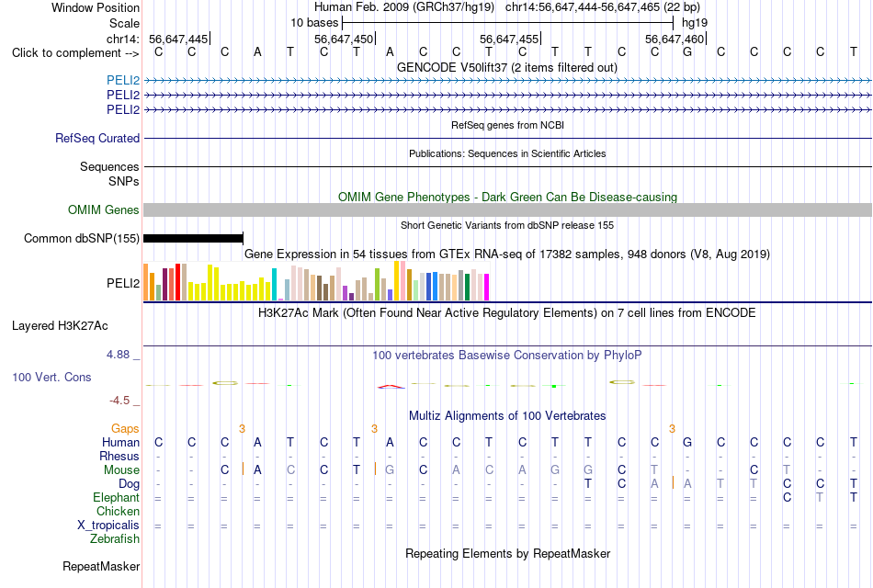
Task: Click the hg19 text beside the scale bar
Action: (x=695, y=23)
